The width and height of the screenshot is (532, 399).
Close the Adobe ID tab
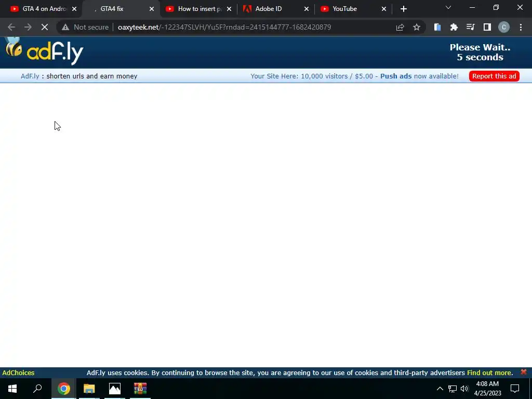[307, 9]
